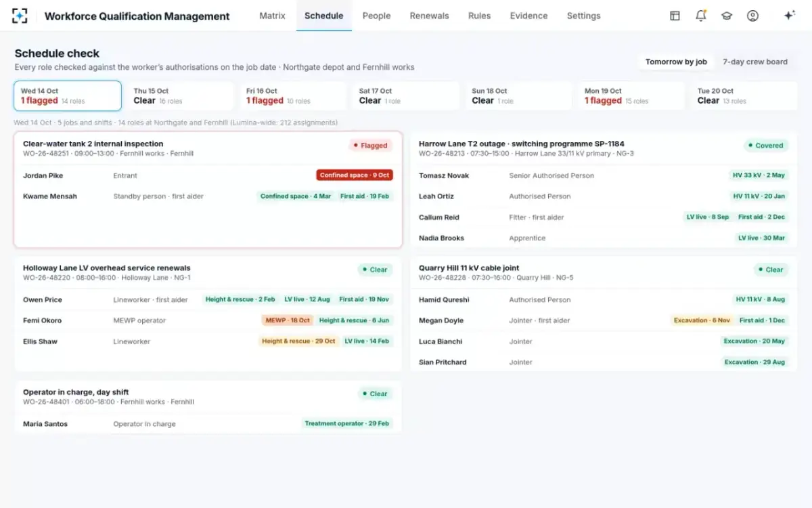
Task: Switch to the Matrix tab
Action: (272, 16)
